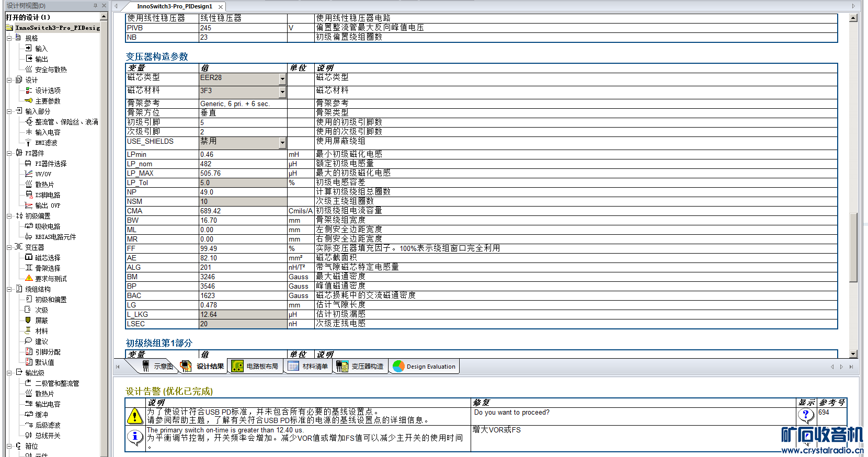The width and height of the screenshot is (868, 457).
Task: Click the pin icon in 设计树视图 header
Action: coord(95,5)
